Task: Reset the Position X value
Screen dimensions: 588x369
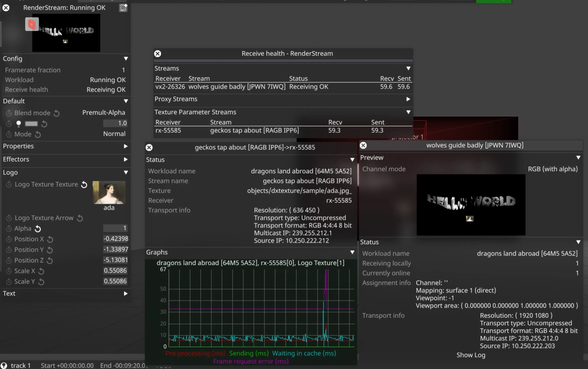Action: tap(50, 239)
